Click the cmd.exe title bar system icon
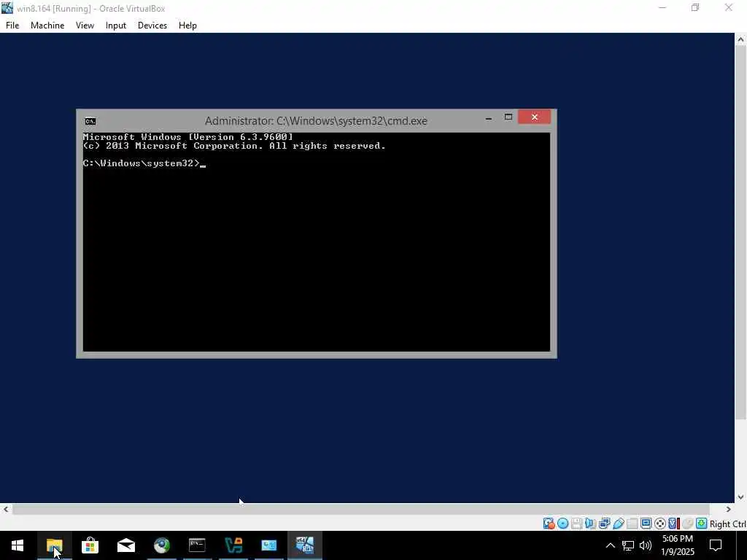Image resolution: width=747 pixels, height=560 pixels. pos(90,122)
